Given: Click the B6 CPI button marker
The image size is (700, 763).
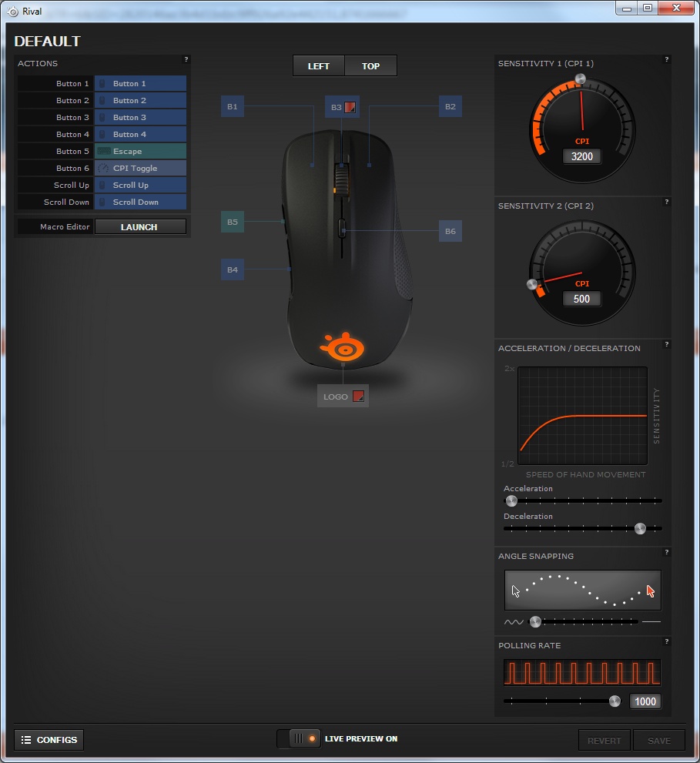Looking at the screenshot, I should pyautogui.click(x=450, y=231).
